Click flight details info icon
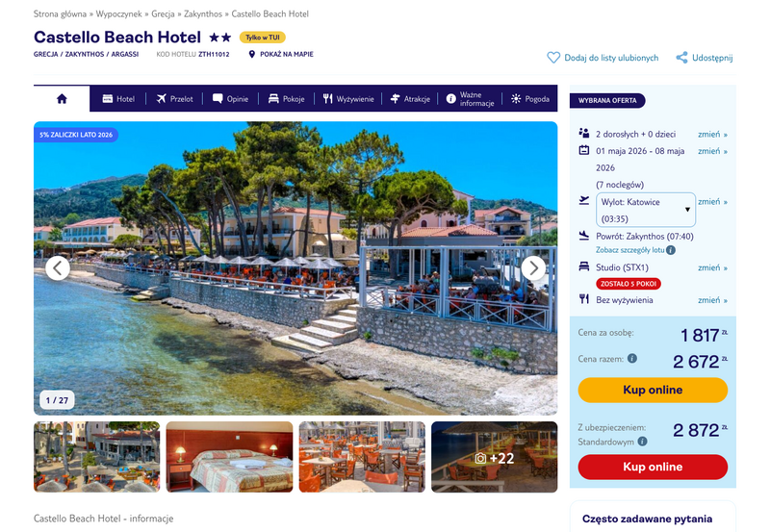 (x=671, y=250)
